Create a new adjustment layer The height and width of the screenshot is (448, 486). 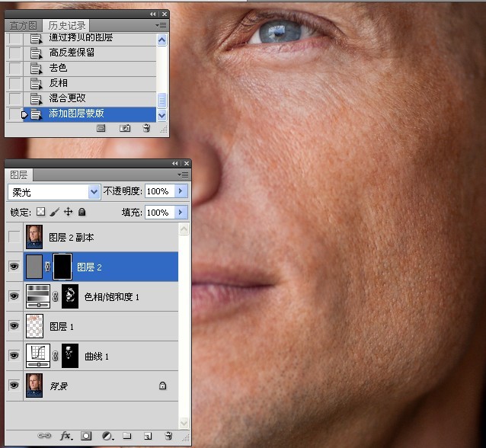(107, 436)
